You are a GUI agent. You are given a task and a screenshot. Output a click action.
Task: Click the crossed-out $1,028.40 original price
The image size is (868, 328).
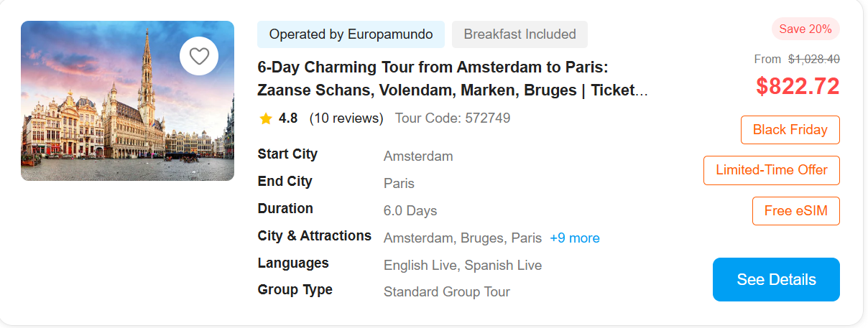coord(813,60)
